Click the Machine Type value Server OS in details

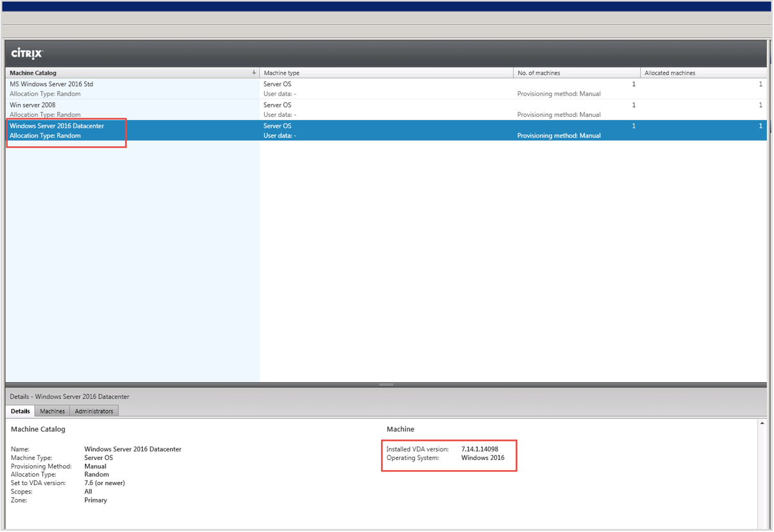click(98, 457)
